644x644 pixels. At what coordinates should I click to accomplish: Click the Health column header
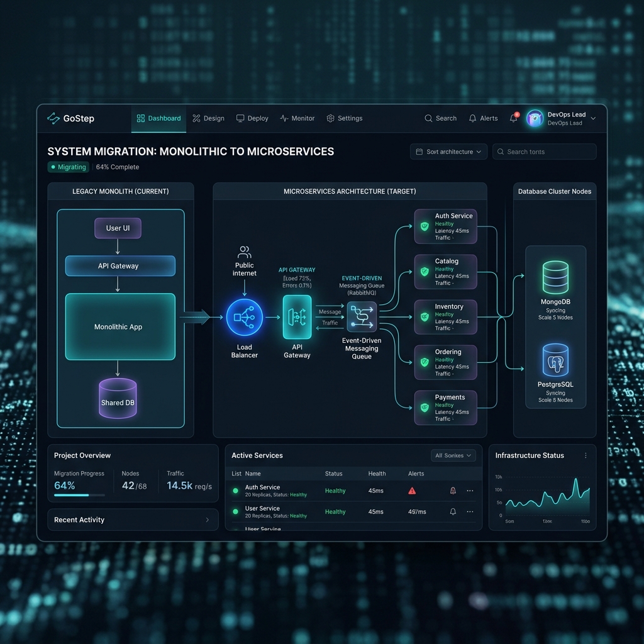(x=377, y=474)
